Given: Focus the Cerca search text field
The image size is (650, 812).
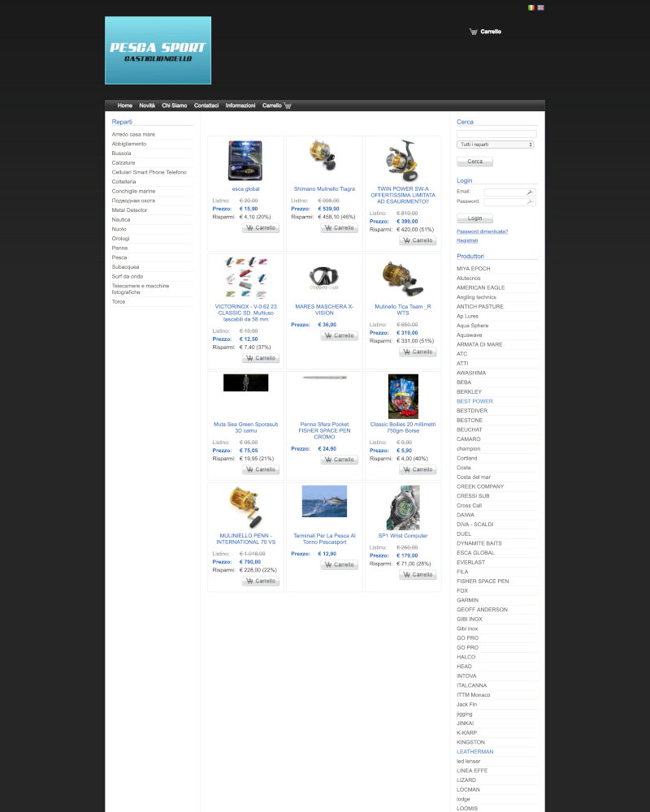Looking at the screenshot, I should point(496,134).
